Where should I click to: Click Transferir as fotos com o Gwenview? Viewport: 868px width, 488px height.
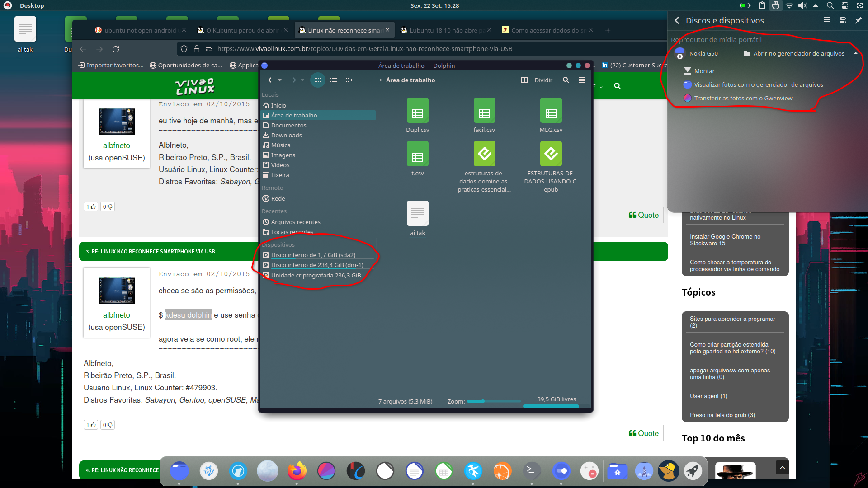point(738,98)
